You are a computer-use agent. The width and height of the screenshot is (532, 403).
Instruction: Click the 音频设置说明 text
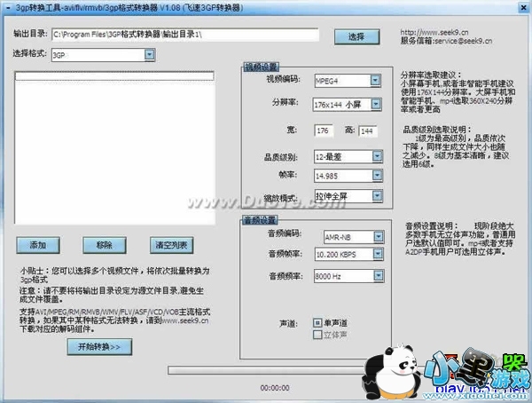click(x=432, y=226)
